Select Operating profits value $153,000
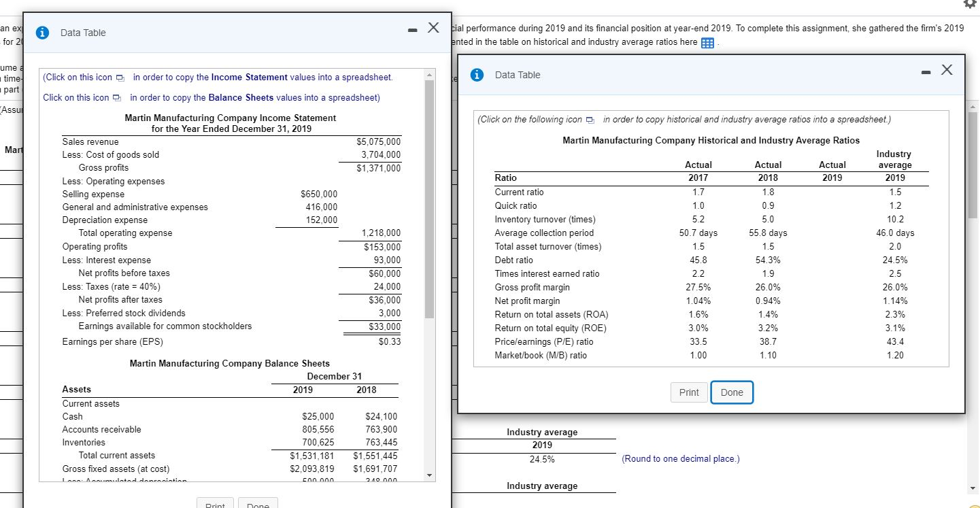The height and width of the screenshot is (508, 980). (382, 247)
